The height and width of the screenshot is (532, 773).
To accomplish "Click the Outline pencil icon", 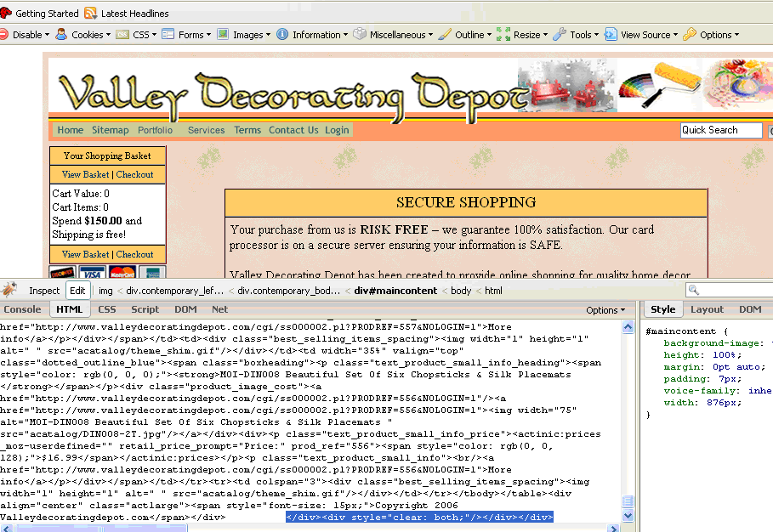I will click(x=445, y=35).
